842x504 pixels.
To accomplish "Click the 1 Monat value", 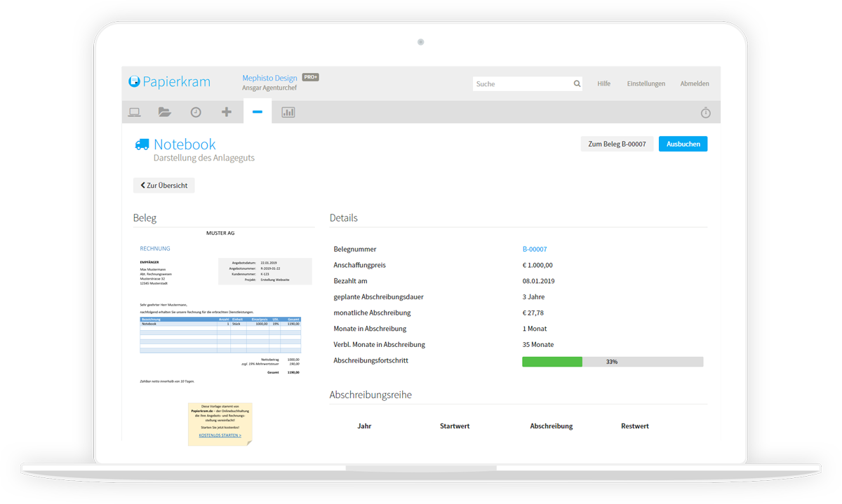I will point(535,328).
